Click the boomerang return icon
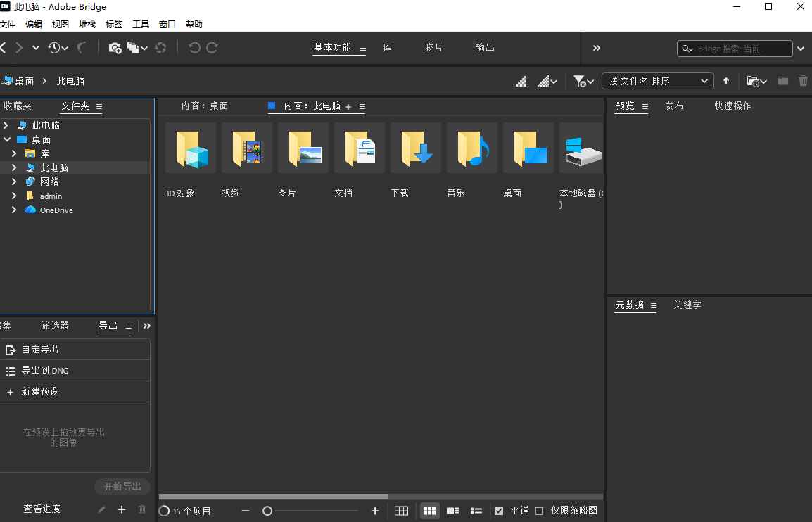Viewport: 812px width, 522px height. click(82, 48)
